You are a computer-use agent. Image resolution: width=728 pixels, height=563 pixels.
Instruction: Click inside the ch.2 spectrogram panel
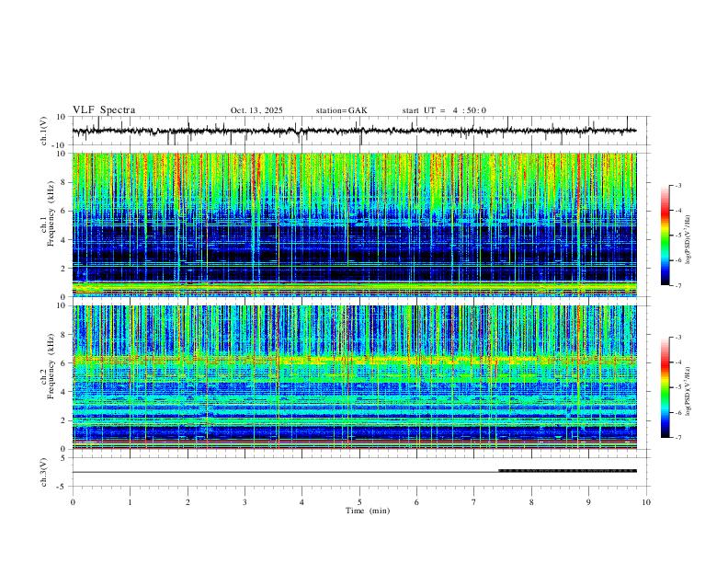point(354,377)
